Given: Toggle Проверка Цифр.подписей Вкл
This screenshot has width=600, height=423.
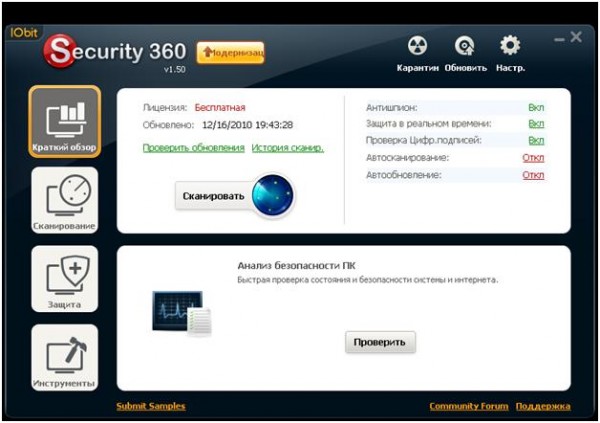Looking at the screenshot, I should click(x=536, y=140).
